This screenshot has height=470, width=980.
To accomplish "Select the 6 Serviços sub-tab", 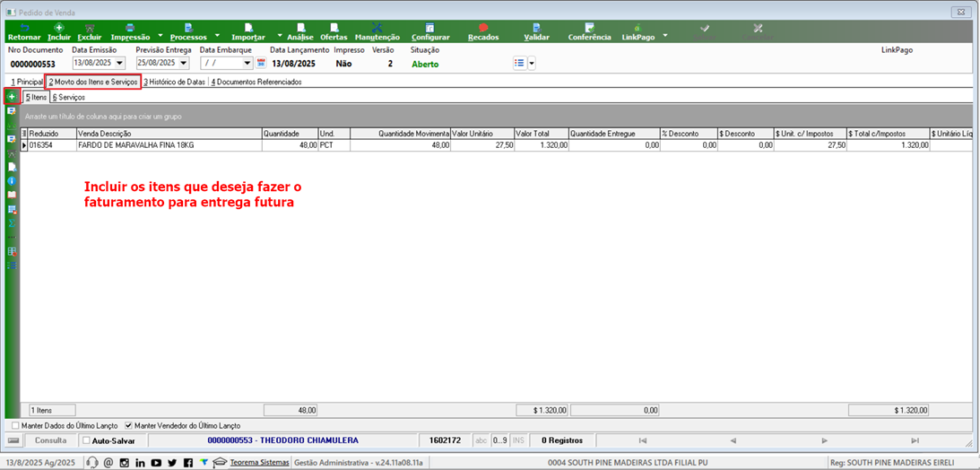I will [x=69, y=98].
